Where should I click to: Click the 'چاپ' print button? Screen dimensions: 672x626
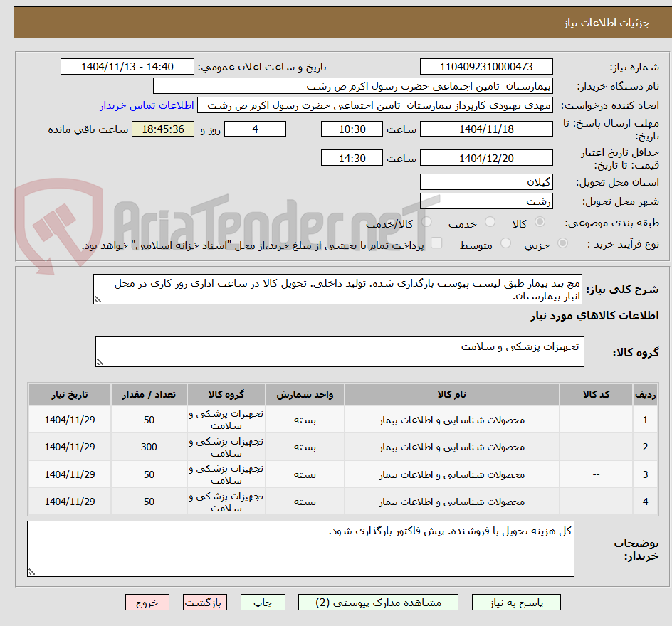pos(263,603)
